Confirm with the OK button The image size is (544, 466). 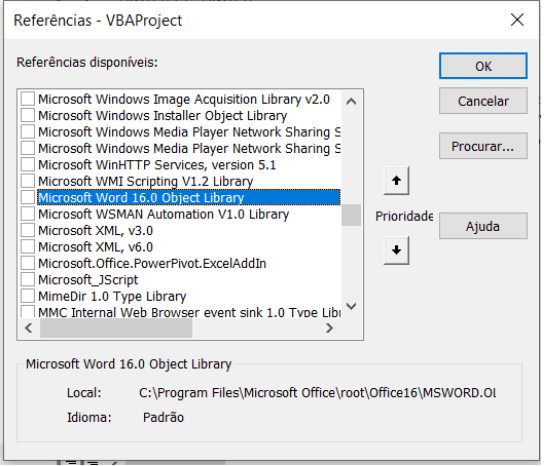(x=483, y=66)
